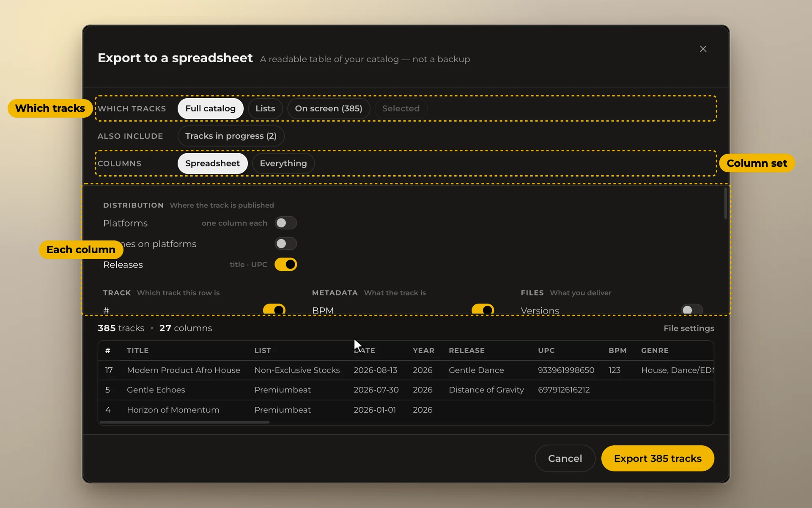Select the Modern Product Afro House row
812x508 pixels.
pos(406,370)
